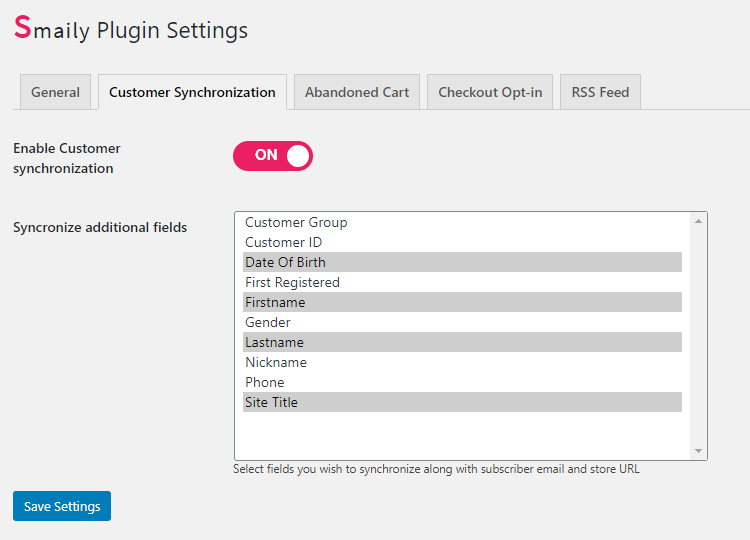The image size is (750, 540).
Task: Click the Save Settings button
Action: click(62, 506)
